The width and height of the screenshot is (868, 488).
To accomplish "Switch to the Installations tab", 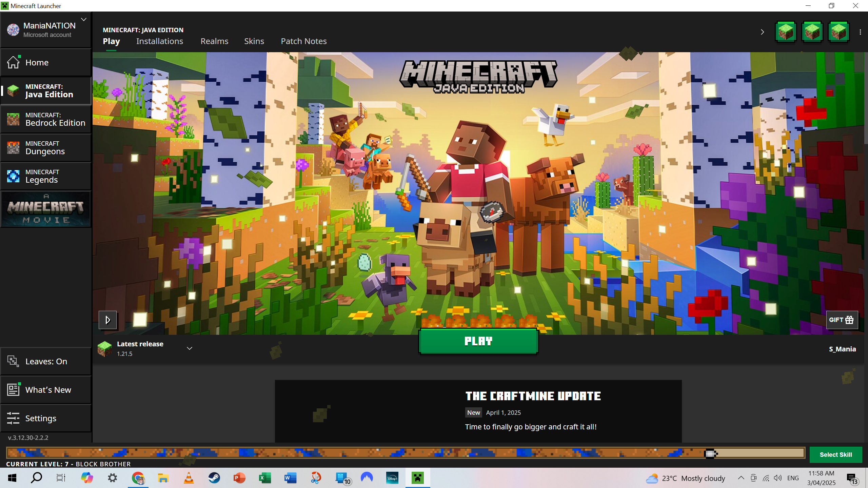I will click(x=159, y=41).
